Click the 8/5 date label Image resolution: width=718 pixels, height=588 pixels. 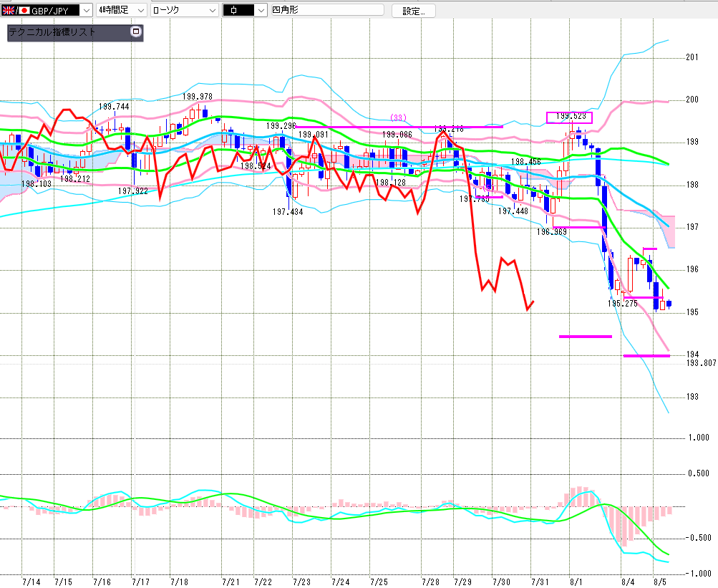point(660,582)
